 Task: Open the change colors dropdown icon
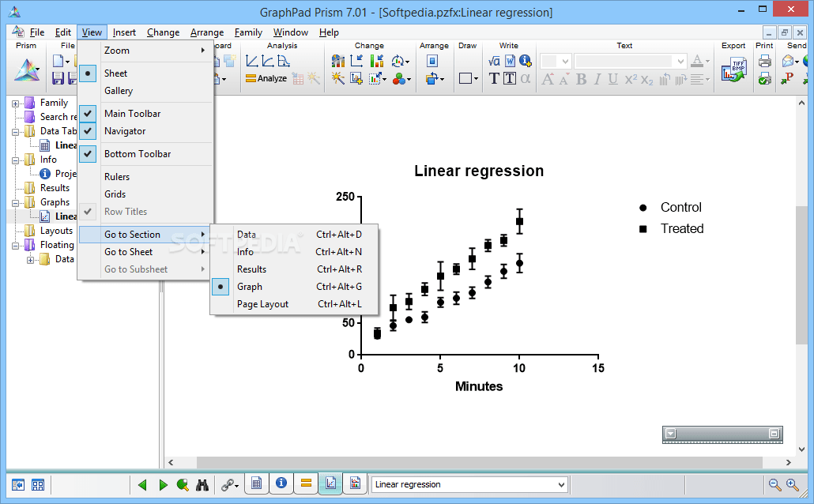[401, 79]
